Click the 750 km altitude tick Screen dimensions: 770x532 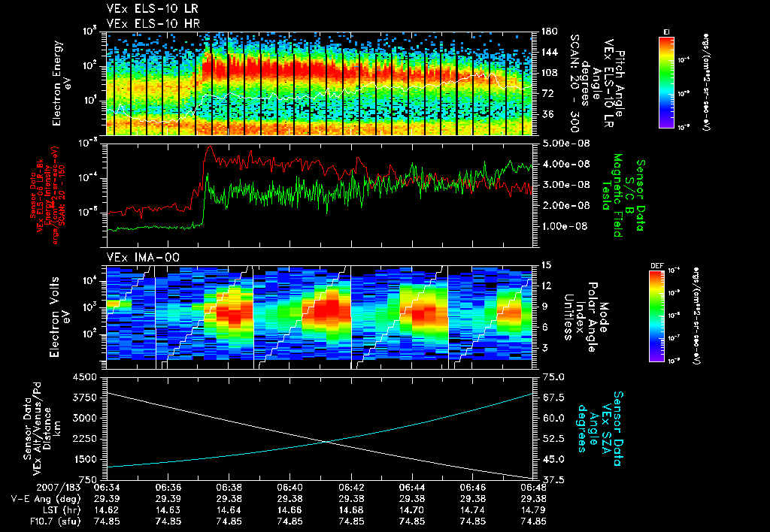[88, 479]
